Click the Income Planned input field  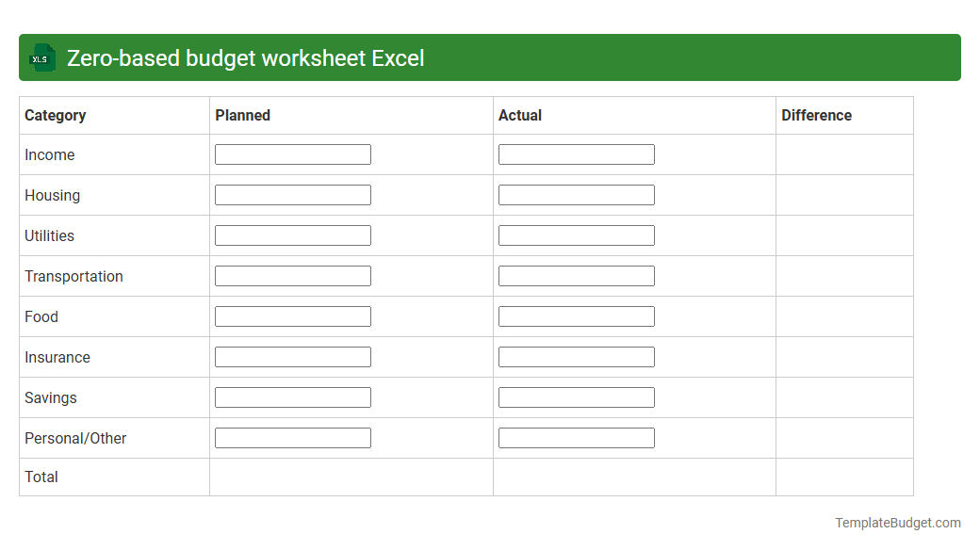coord(292,154)
